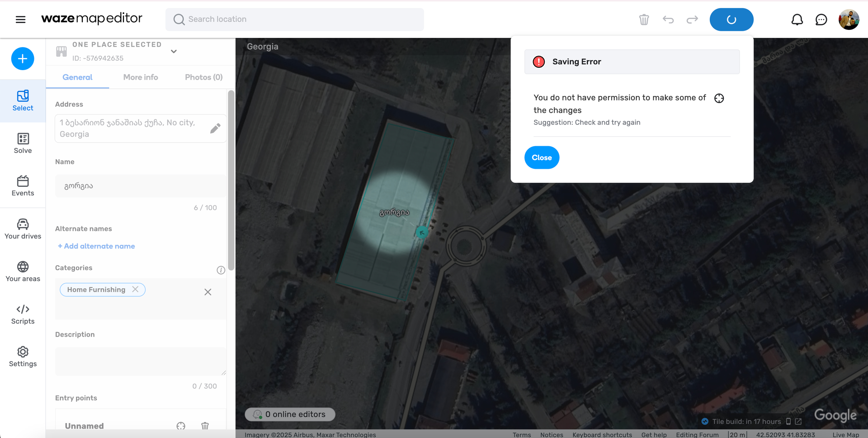Open the Solve panel in sidebar
The width and height of the screenshot is (868, 438).
[23, 143]
